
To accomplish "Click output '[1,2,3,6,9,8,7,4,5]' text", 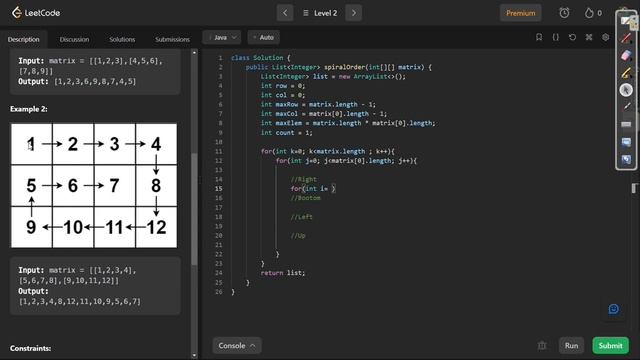I will 95,81.
